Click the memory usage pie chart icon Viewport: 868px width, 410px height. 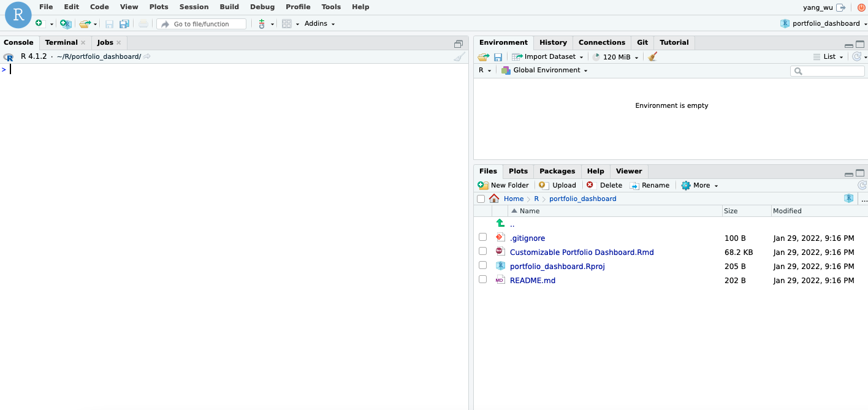[596, 57]
